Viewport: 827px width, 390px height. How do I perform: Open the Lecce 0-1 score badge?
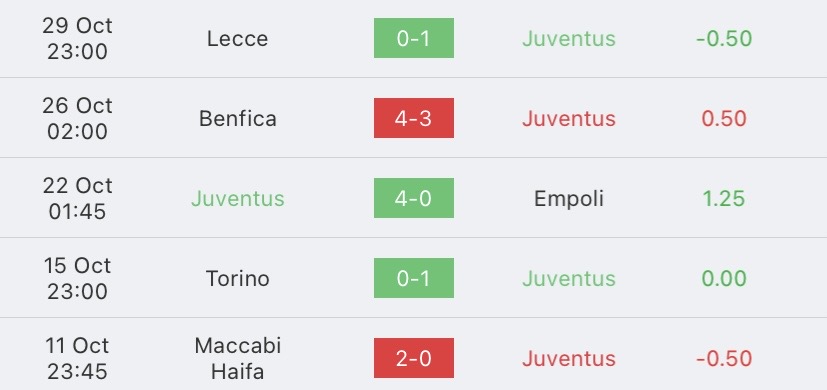click(414, 38)
